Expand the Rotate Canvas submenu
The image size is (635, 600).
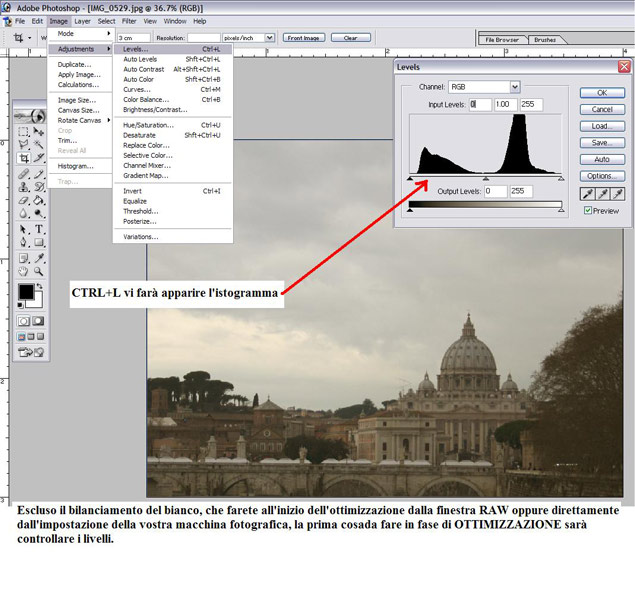point(82,120)
